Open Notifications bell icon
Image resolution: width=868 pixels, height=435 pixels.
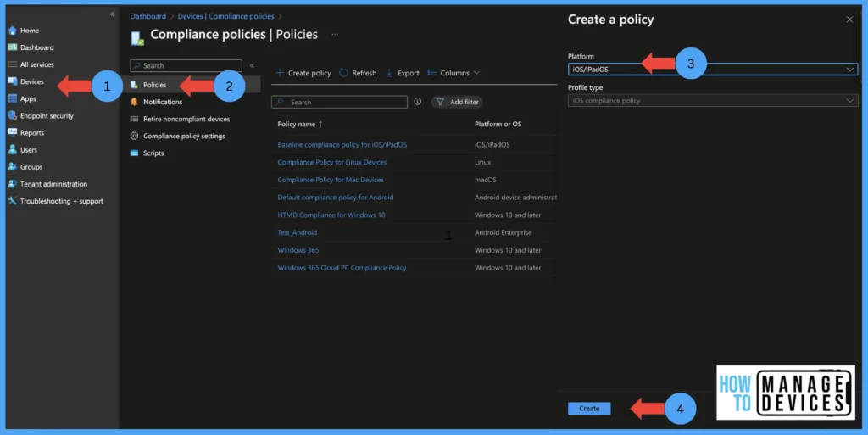[x=134, y=102]
